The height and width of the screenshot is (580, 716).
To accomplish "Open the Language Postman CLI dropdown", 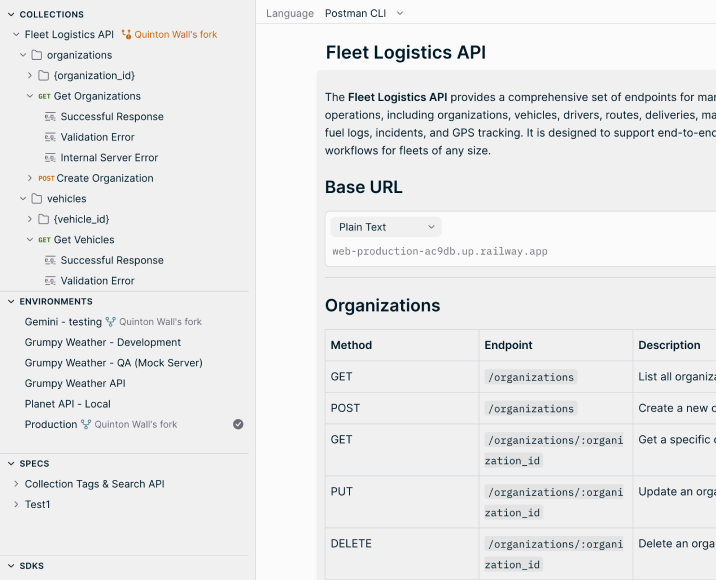I will click(x=364, y=14).
